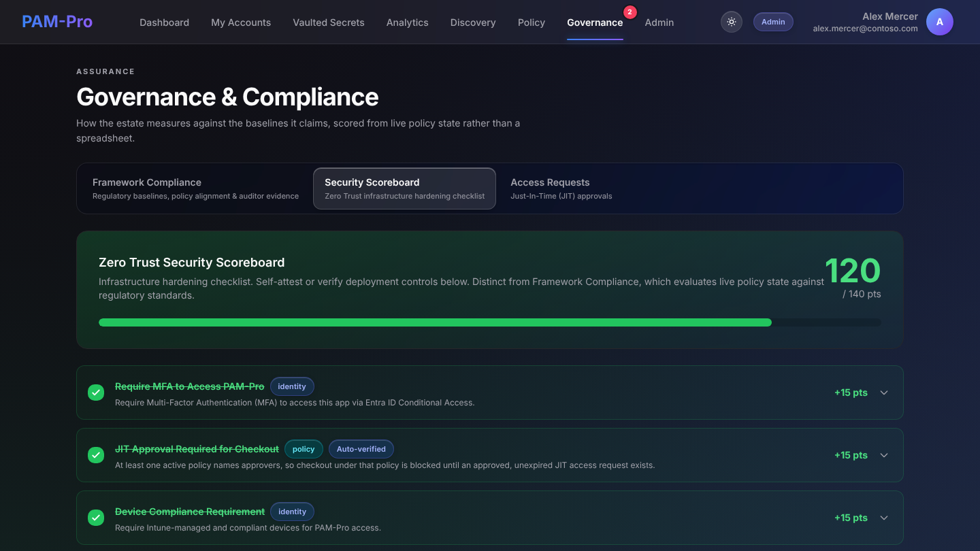This screenshot has height=551, width=980.
Task: Click the policy tag on JIT row
Action: click(304, 449)
